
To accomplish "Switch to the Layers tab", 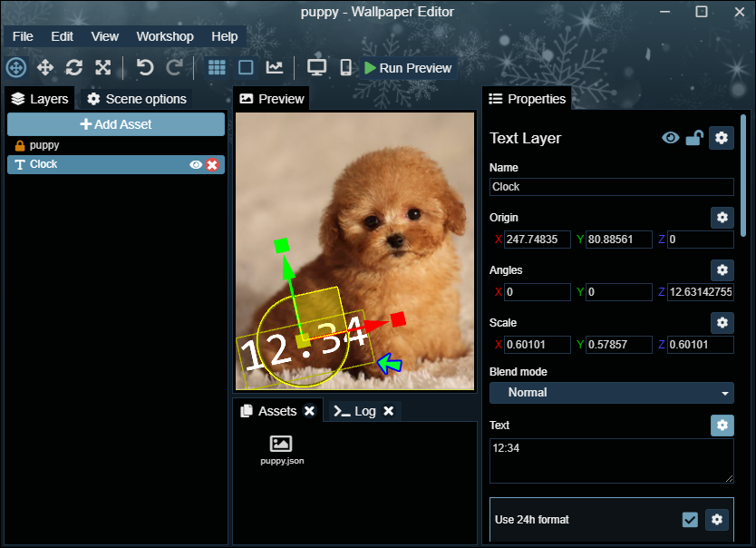I will [40, 99].
